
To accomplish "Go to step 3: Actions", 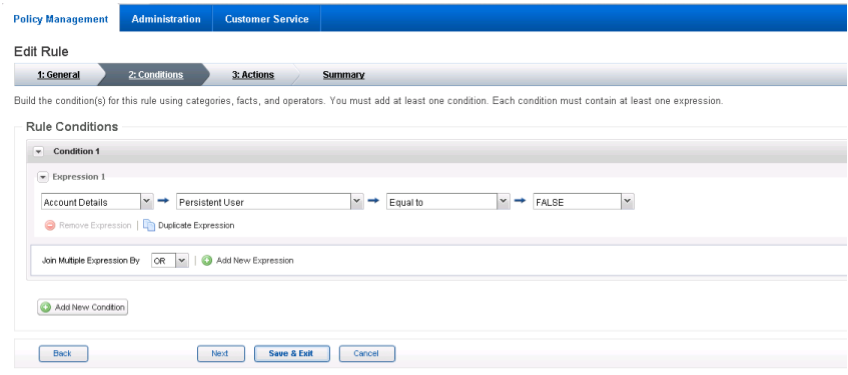I will [x=253, y=75].
